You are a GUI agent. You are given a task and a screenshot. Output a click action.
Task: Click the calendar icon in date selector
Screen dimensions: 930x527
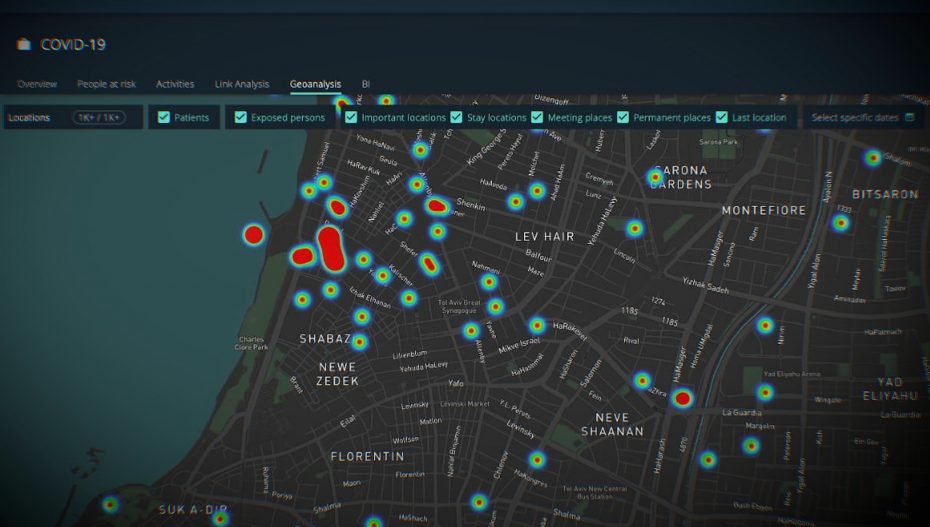tap(909, 118)
